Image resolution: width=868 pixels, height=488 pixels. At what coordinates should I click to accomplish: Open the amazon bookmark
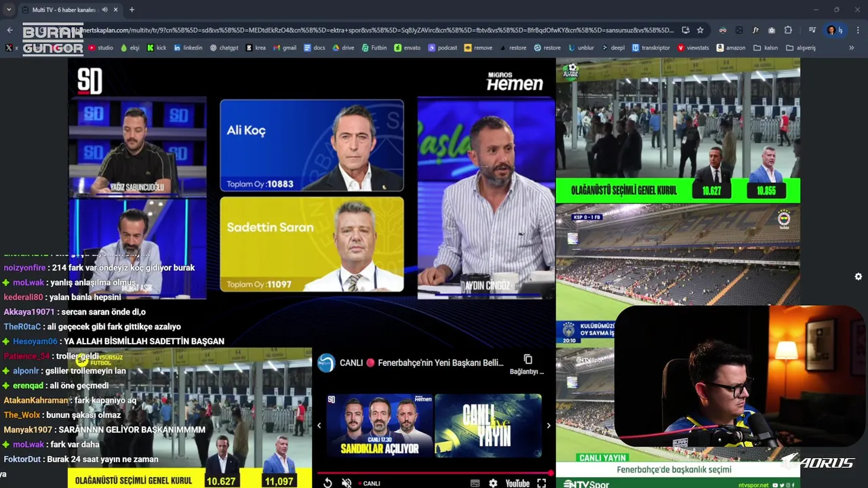click(730, 47)
